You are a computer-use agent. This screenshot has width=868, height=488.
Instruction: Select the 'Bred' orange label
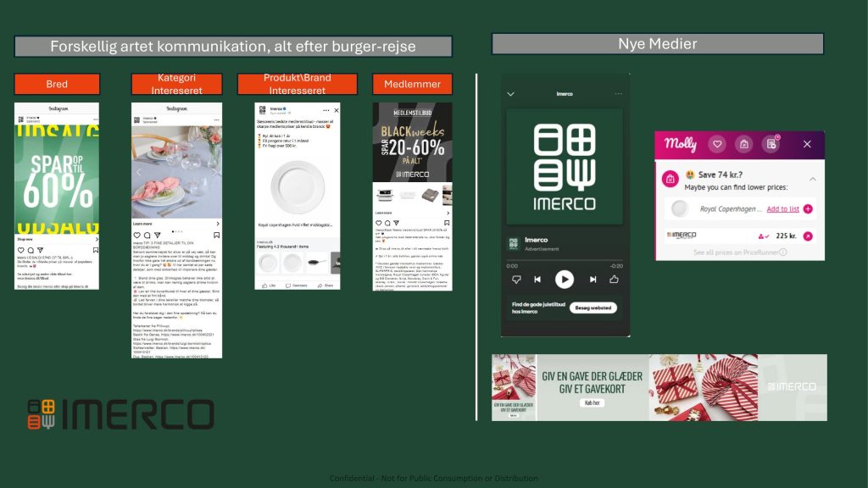pyautogui.click(x=57, y=84)
